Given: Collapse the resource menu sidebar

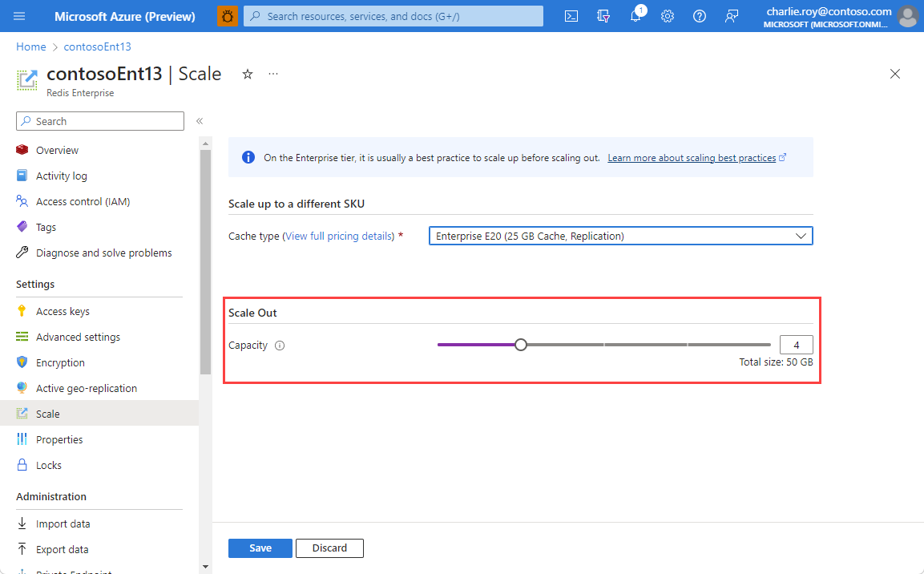Looking at the screenshot, I should [199, 121].
